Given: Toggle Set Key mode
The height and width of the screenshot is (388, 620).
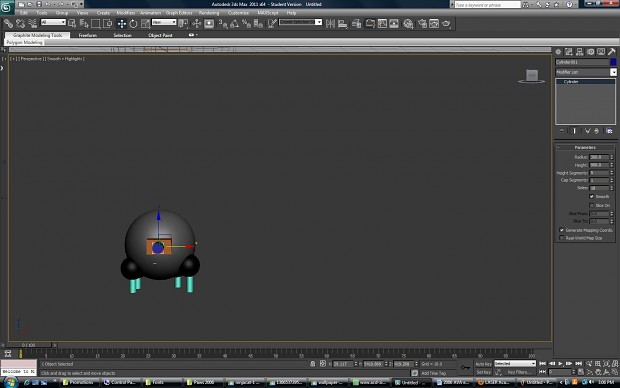Looking at the screenshot, I should tap(483, 372).
